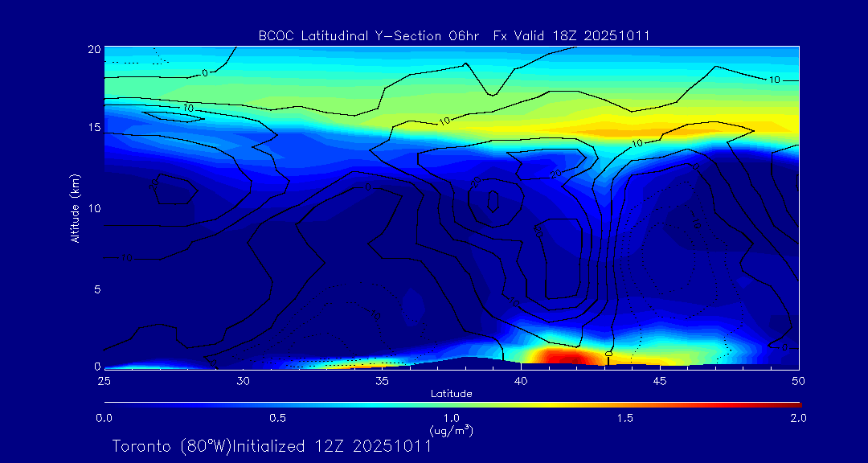Select the Latitude x-axis label
Screen dimensions: 868x463
(x=452, y=394)
